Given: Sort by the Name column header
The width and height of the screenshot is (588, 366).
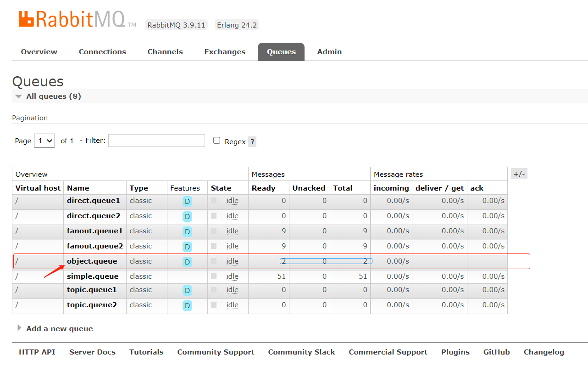Looking at the screenshot, I should coord(78,188).
